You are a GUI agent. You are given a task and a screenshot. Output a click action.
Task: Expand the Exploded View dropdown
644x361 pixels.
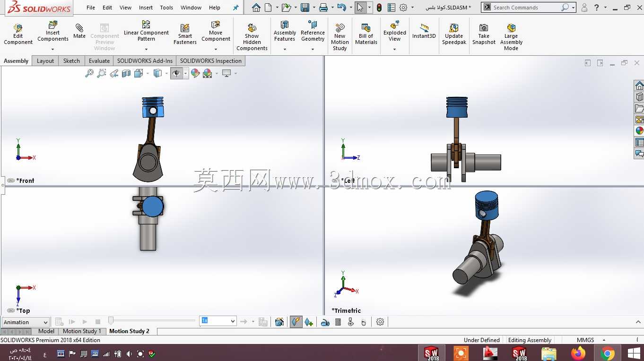point(394,49)
